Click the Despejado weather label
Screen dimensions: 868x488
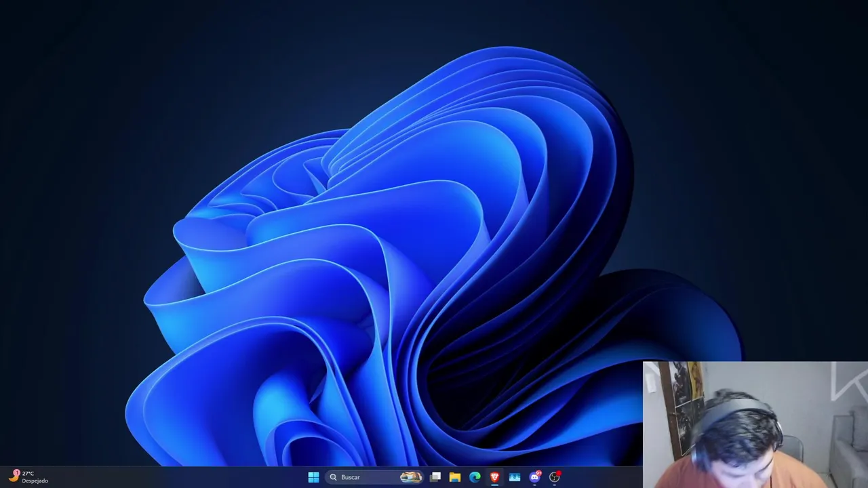click(35, 481)
